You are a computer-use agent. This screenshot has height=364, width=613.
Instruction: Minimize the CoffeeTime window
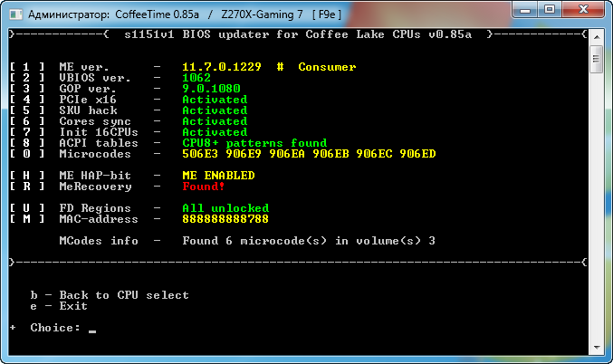(525, 10)
